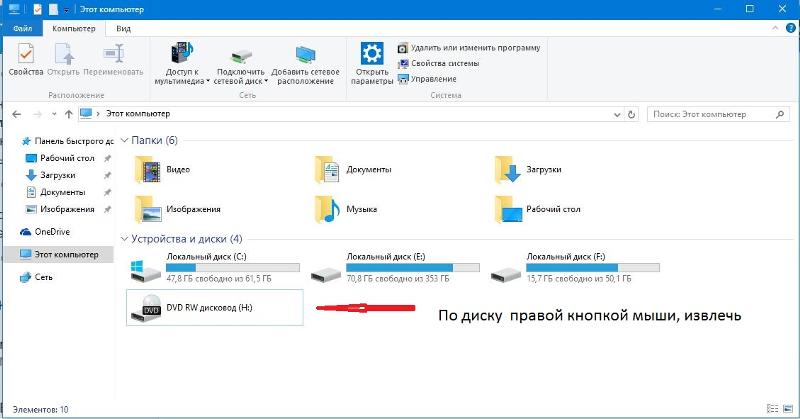
Task: Click Открыть параметры gear icon
Action: [372, 53]
